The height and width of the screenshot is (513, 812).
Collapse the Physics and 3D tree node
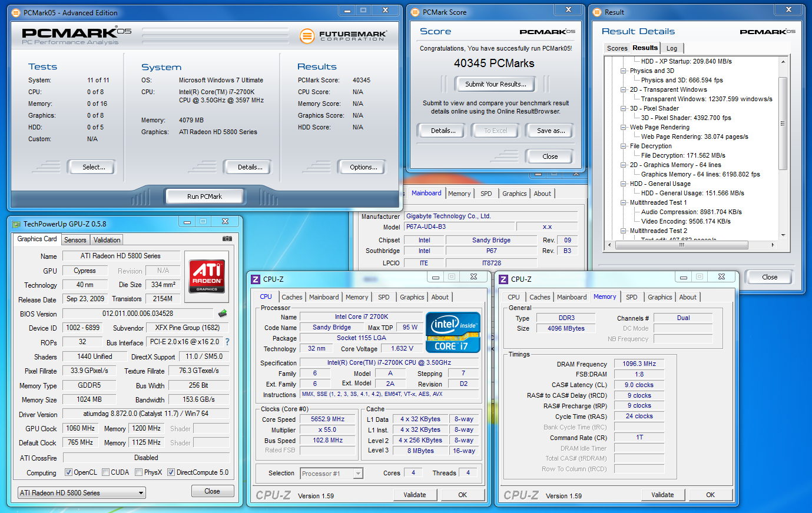(624, 71)
